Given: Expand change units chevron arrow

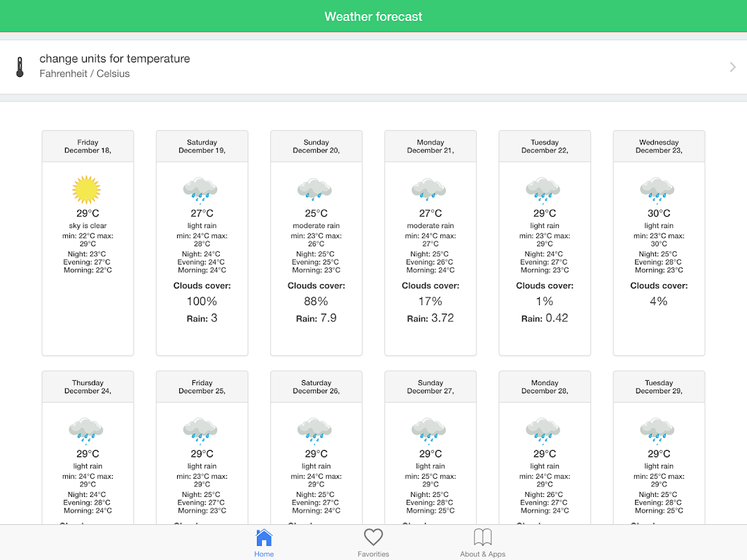Looking at the screenshot, I should point(733,67).
